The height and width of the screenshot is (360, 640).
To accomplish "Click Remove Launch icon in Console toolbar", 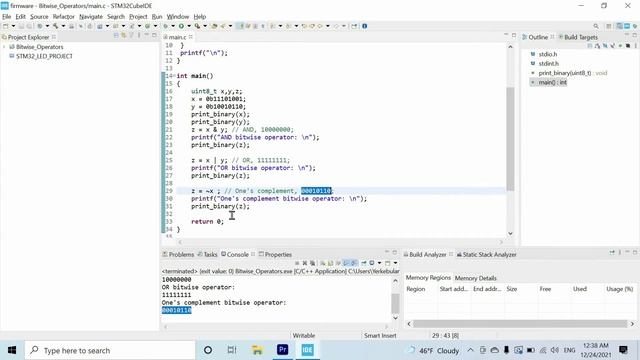I will coord(304,263).
